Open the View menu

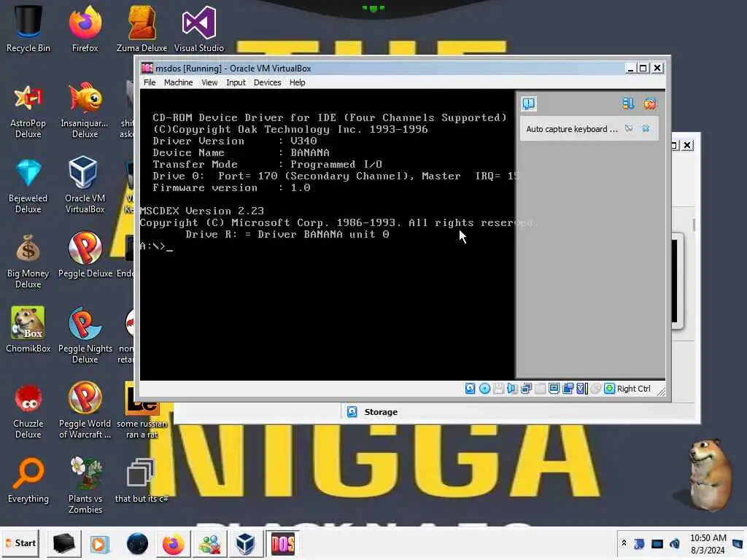(x=209, y=82)
